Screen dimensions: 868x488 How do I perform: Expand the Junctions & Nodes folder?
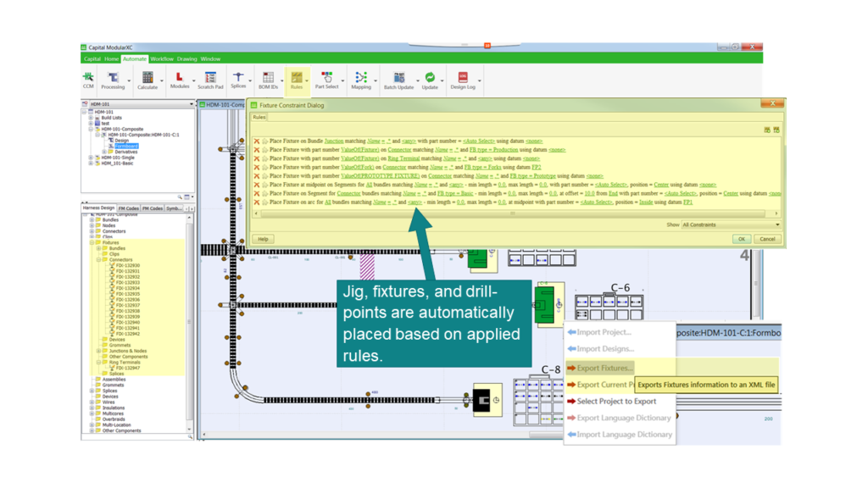98,351
